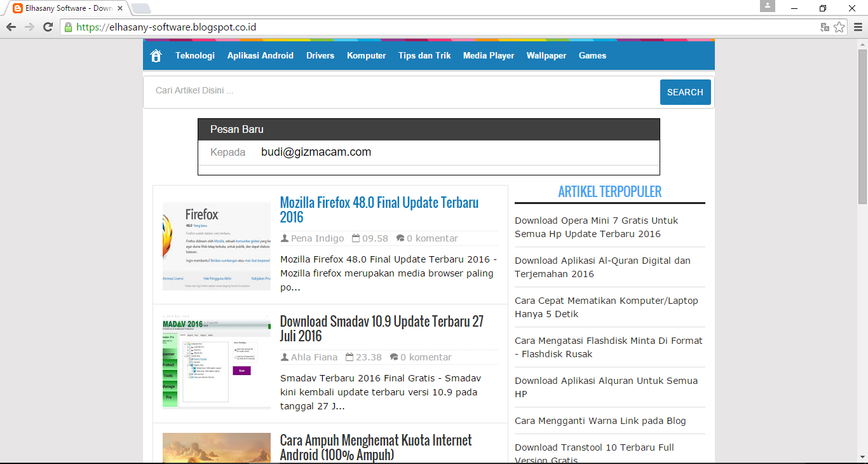The height and width of the screenshot is (464, 868).
Task: Open the Tips dan Trik menu
Action: pyautogui.click(x=424, y=55)
